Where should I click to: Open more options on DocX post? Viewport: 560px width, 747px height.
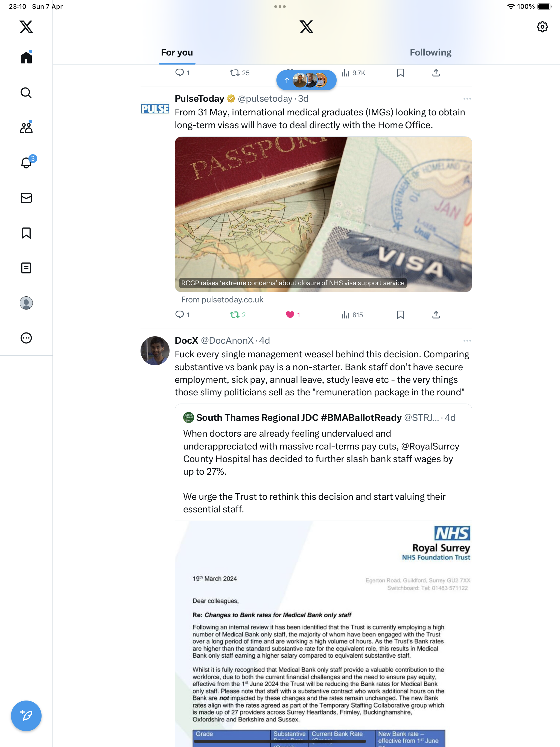pyautogui.click(x=467, y=341)
